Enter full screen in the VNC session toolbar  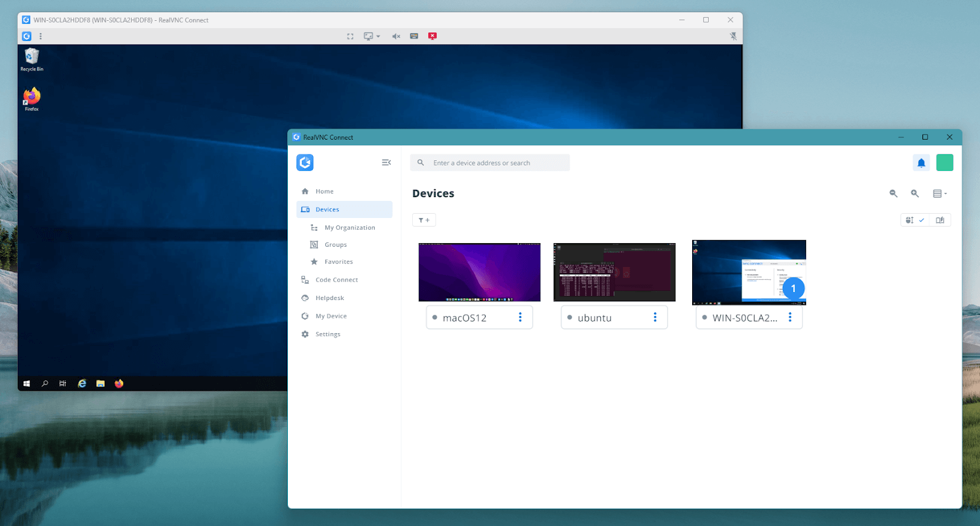[x=350, y=36]
